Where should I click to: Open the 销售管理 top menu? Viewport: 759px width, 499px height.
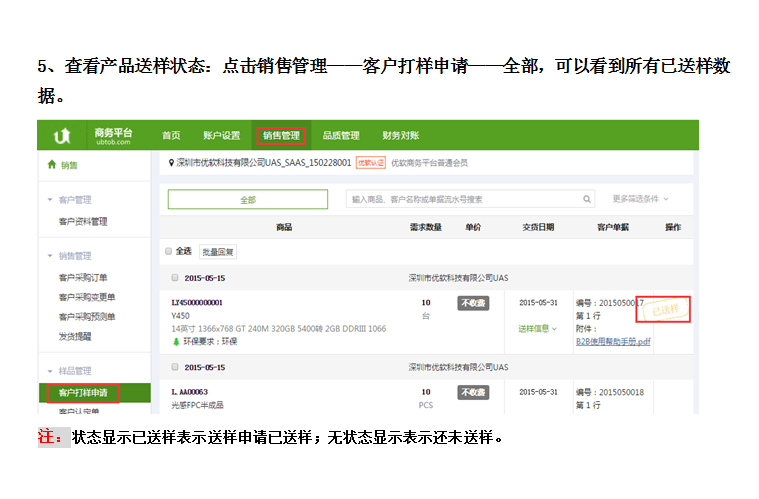click(279, 136)
